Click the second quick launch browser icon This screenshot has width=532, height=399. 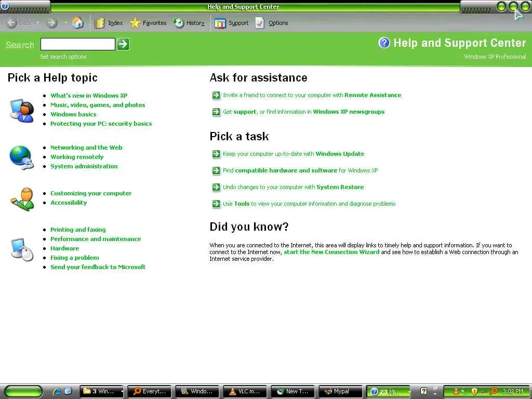(x=68, y=391)
